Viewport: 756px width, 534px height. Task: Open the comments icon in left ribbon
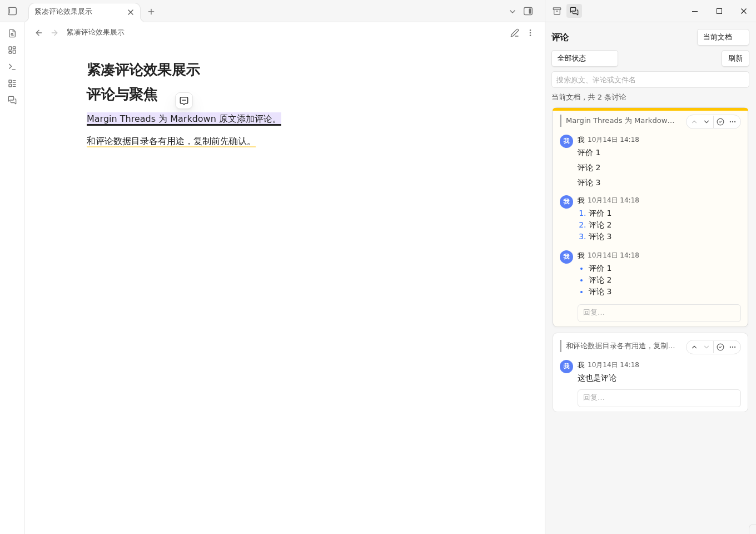(12, 100)
